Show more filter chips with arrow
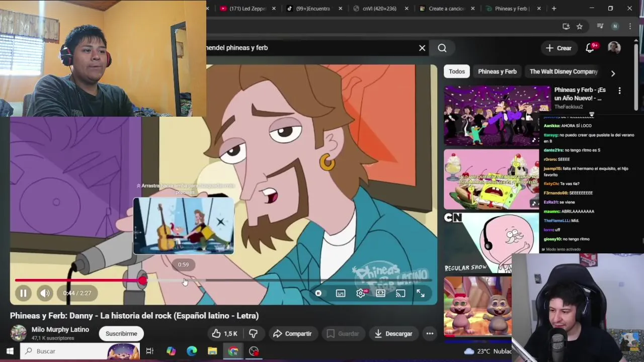This screenshot has width=644, height=362. pos(613,73)
